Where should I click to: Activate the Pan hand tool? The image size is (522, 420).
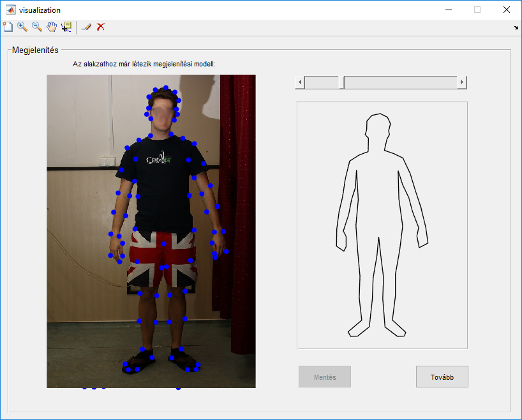pos(52,27)
